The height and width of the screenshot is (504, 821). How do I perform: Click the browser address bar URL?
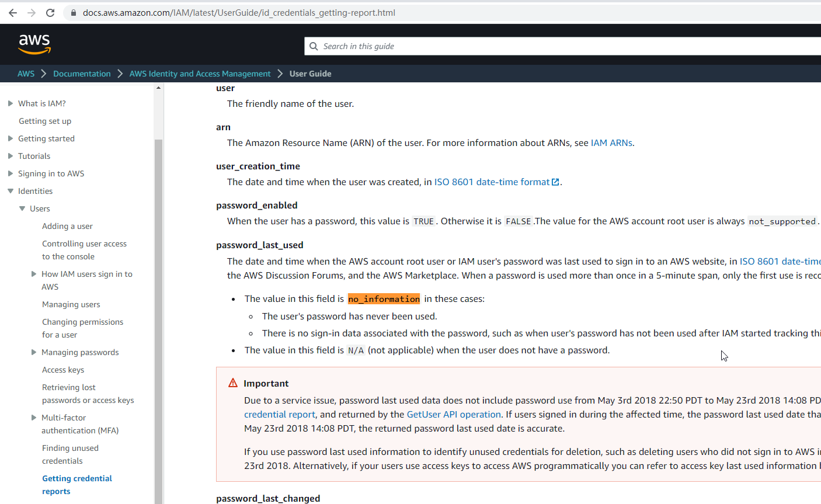click(239, 12)
